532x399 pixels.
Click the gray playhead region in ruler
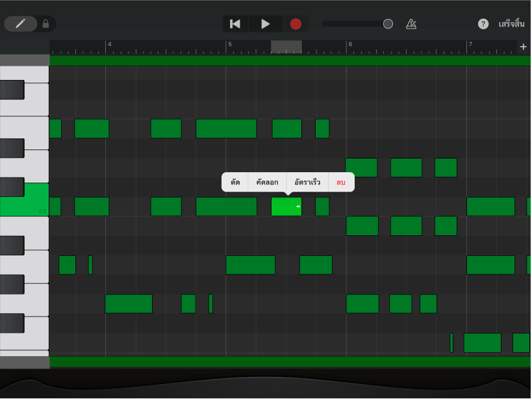[286, 47]
